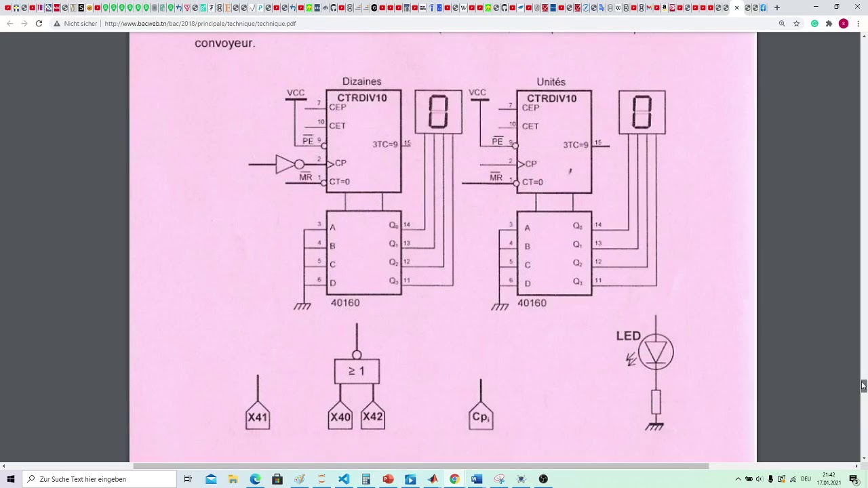Bookmark this page with the star
This screenshot has height=488, width=868.
(x=797, y=23)
